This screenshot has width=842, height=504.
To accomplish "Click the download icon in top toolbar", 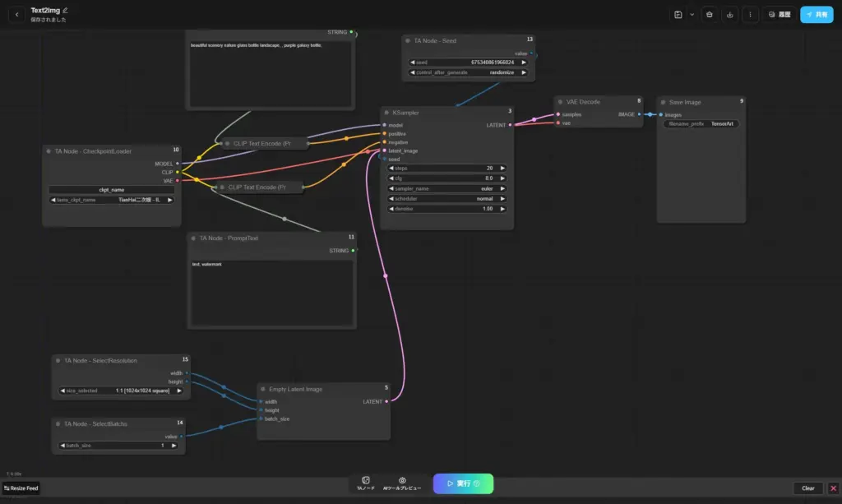I will point(729,15).
